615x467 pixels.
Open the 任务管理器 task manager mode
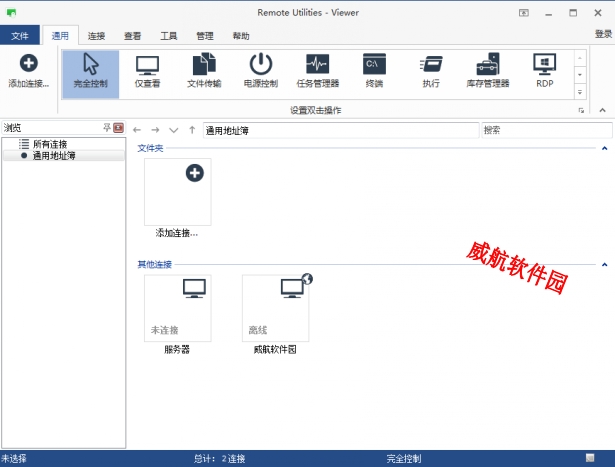[x=317, y=72]
